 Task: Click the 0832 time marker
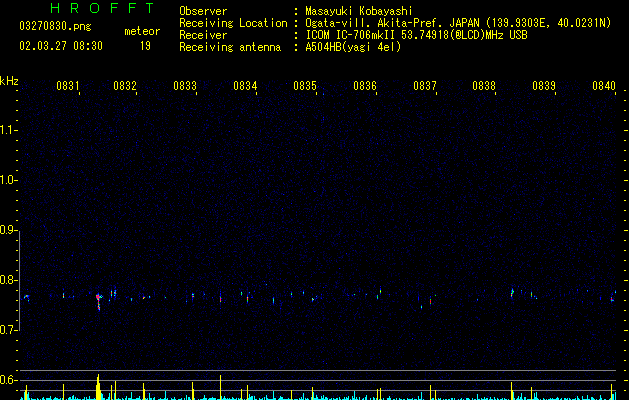click(x=125, y=86)
